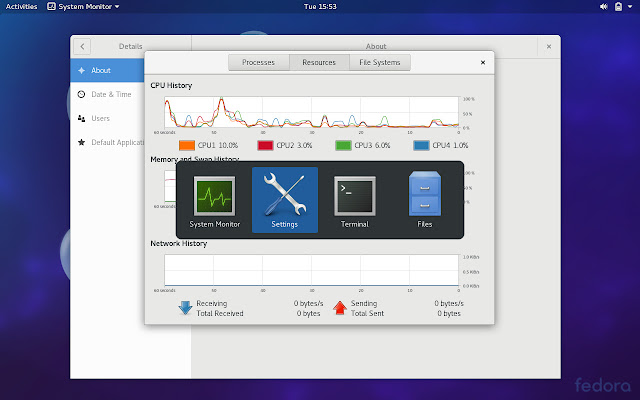Change the CPU1 orange color swatch
This screenshot has height=400, width=640.
pyautogui.click(x=187, y=145)
